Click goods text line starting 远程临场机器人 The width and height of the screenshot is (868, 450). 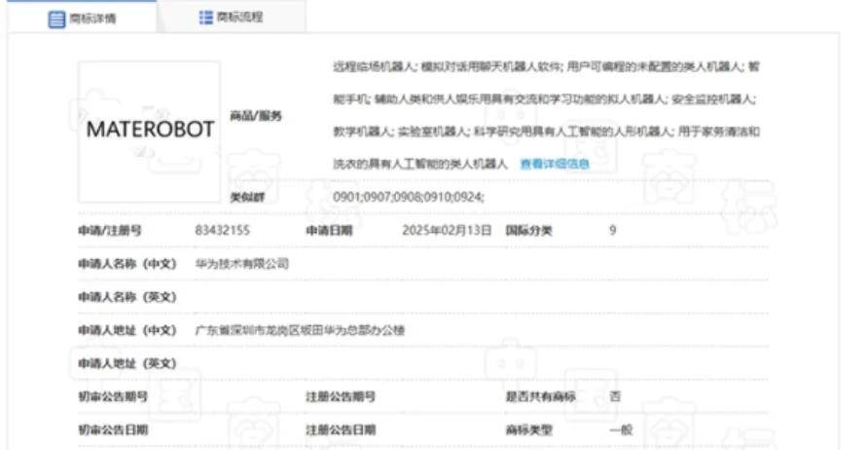[546, 67]
